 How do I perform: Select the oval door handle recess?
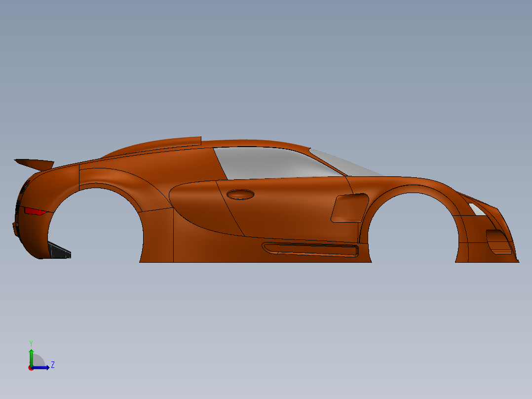pyautogui.click(x=240, y=195)
